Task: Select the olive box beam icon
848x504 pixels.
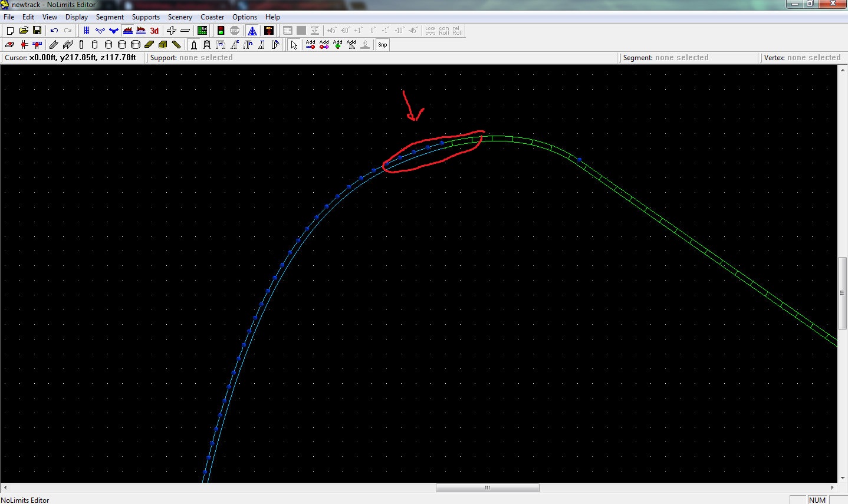Action: [x=163, y=45]
